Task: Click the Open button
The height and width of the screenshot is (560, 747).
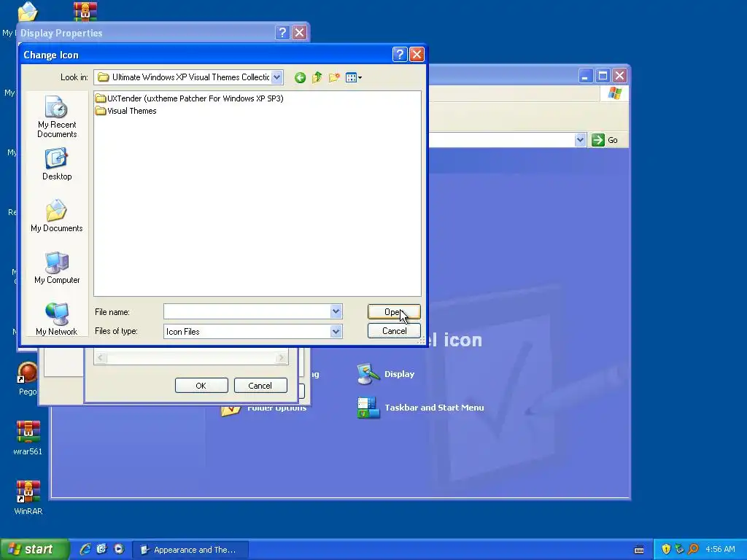Action: (394, 311)
